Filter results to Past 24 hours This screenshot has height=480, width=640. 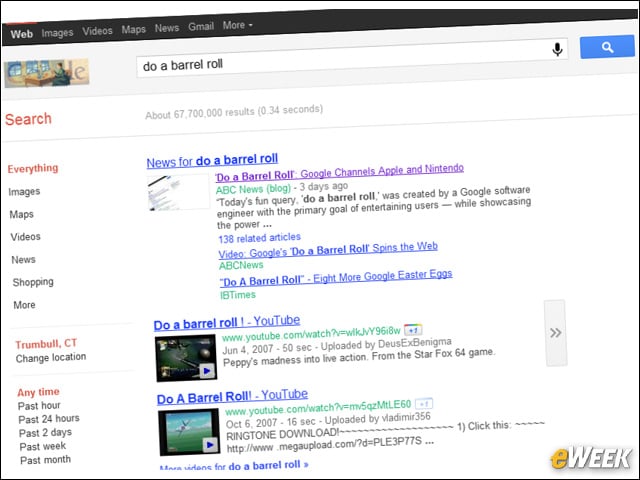(50, 418)
